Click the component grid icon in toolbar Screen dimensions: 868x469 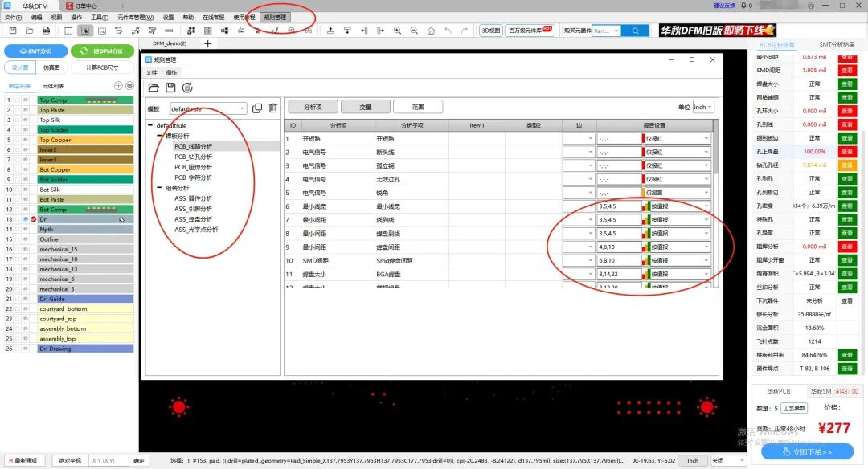click(x=207, y=31)
